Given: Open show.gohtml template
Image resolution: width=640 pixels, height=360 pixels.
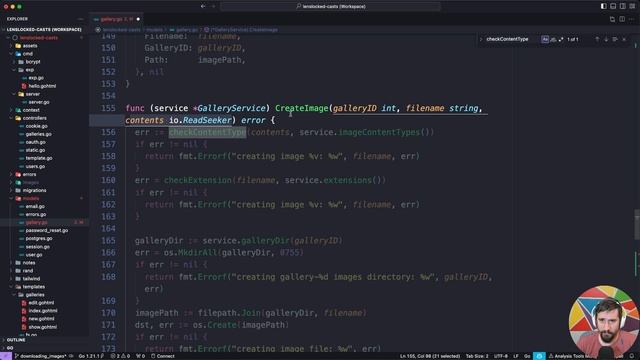Looking at the screenshot, I should click(x=42, y=327).
